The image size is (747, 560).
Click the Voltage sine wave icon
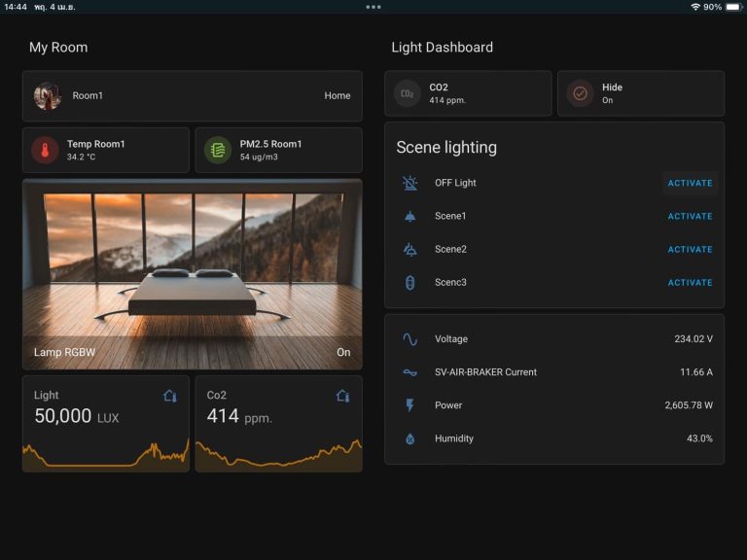410,339
